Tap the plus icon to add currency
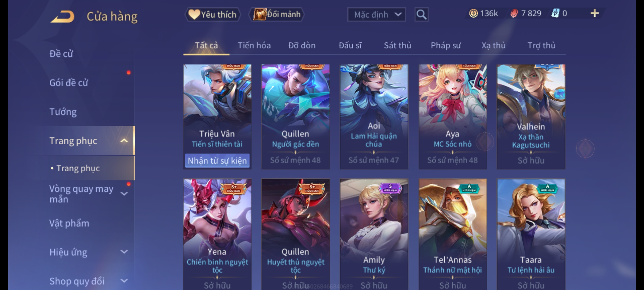 click(595, 13)
